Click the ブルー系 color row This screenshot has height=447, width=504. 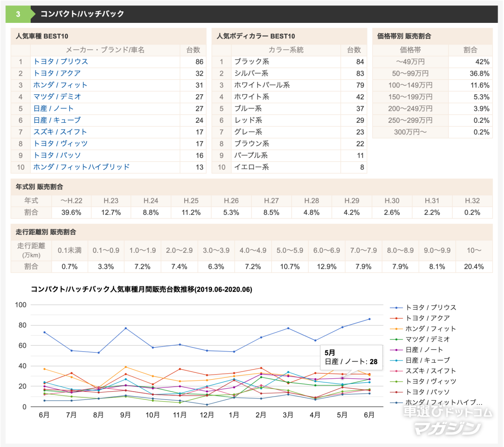(289, 109)
